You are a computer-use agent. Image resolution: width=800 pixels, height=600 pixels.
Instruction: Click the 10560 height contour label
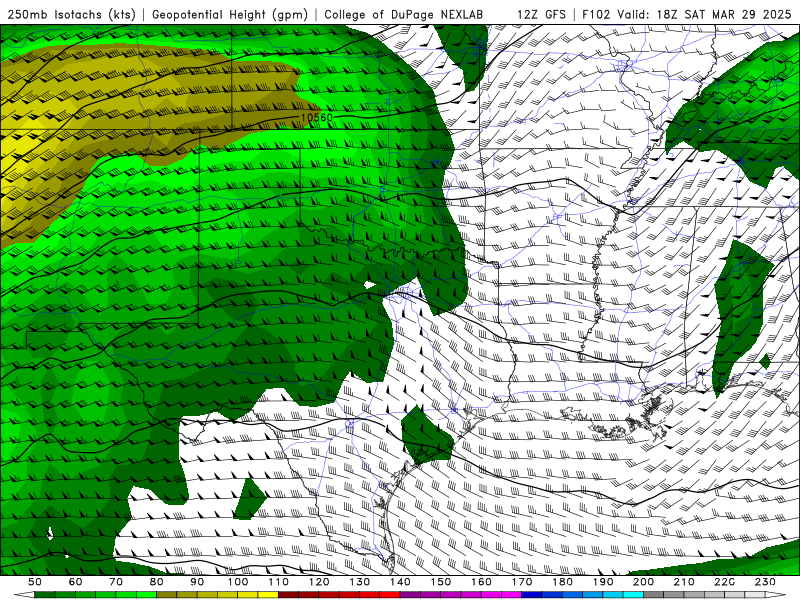coord(316,118)
